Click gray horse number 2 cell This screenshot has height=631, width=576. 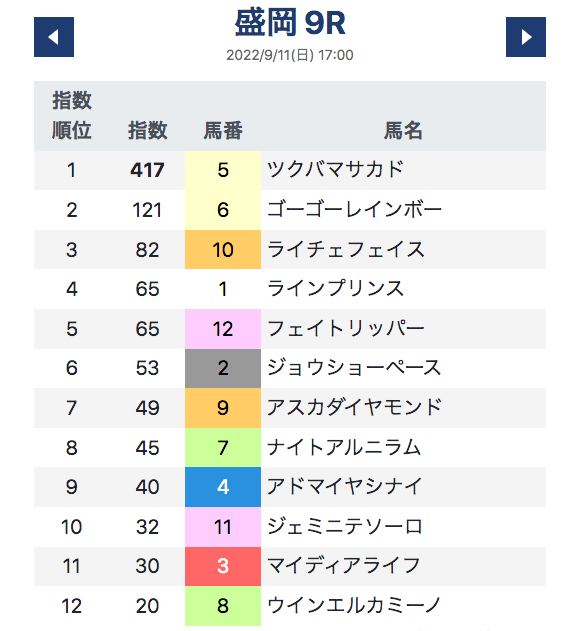(223, 368)
